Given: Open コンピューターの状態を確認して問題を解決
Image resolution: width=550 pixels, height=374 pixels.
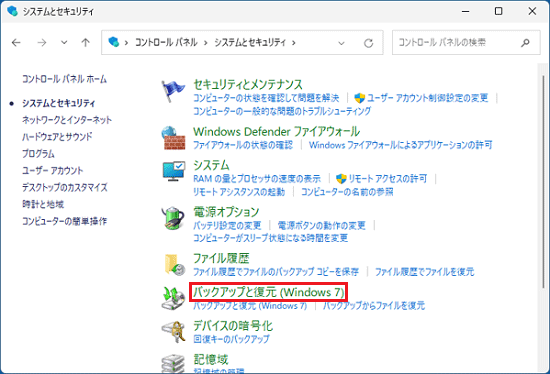Looking at the screenshot, I should [x=266, y=98].
